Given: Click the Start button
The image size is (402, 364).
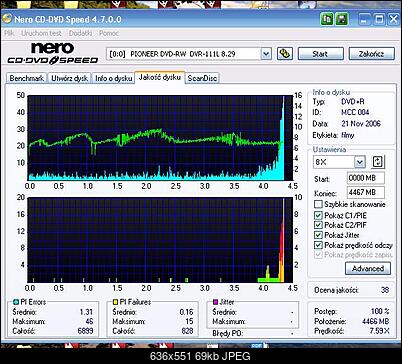Looking at the screenshot, I should pyautogui.click(x=320, y=54).
